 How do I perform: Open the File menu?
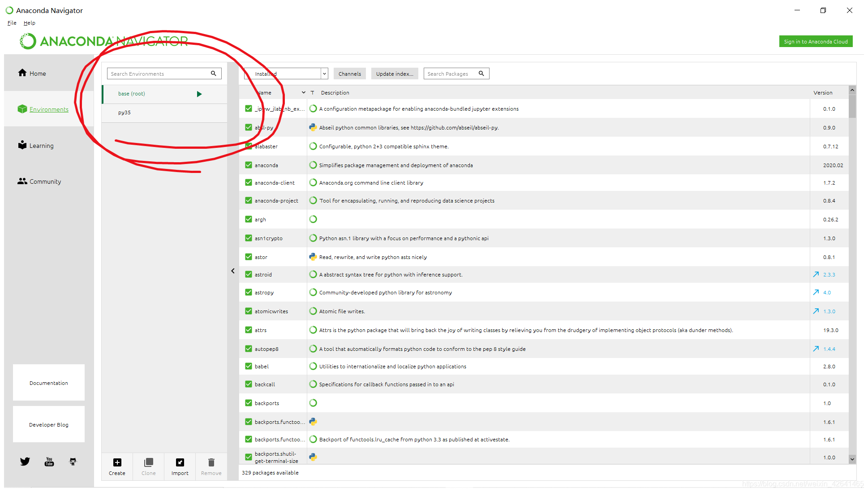coord(12,23)
